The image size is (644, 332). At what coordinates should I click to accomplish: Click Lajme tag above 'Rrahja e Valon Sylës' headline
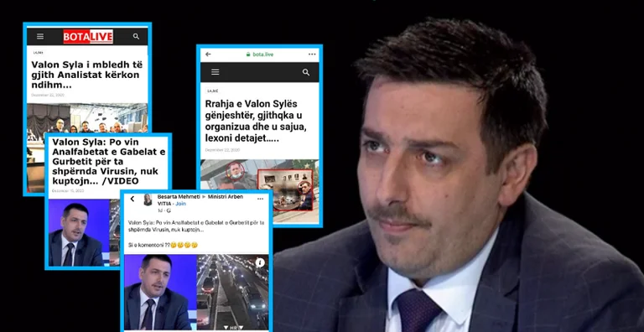213,90
